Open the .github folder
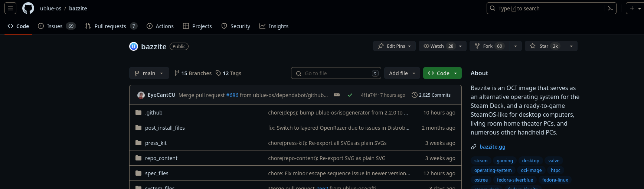This screenshot has width=644, height=189. (x=154, y=113)
